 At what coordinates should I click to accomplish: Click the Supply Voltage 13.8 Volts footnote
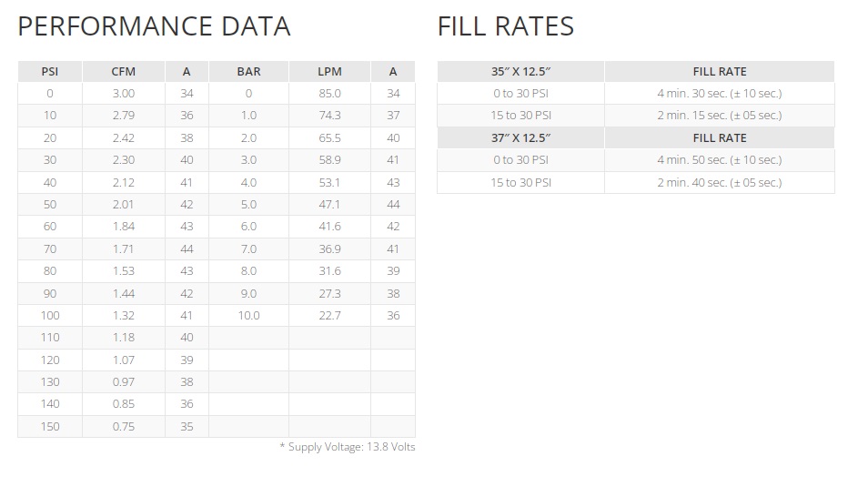[347, 447]
